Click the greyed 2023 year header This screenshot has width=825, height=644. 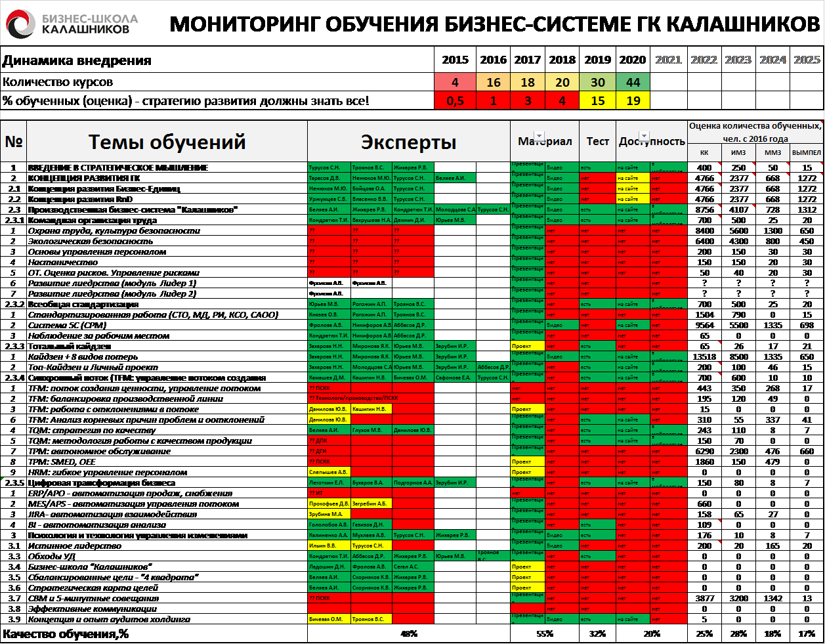point(738,60)
